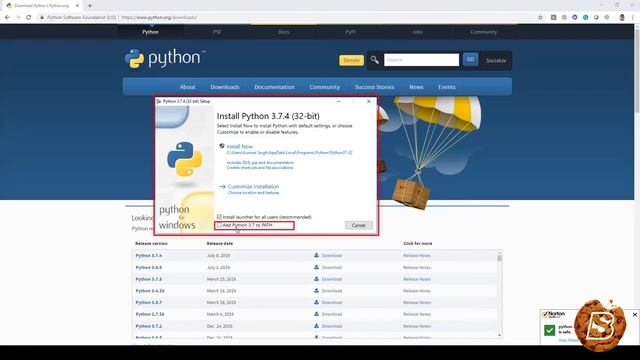Select the Python tab in the top bar
The image size is (640, 360).
pyautogui.click(x=151, y=32)
